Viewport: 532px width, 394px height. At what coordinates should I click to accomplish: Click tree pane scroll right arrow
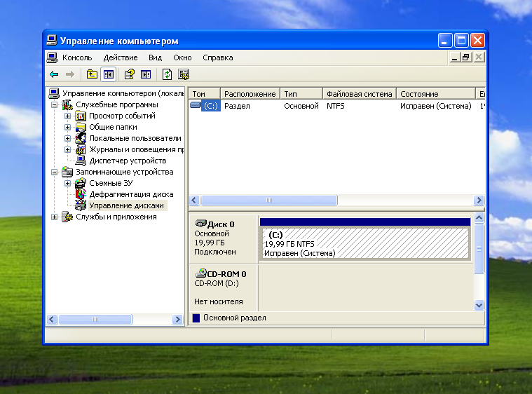point(177,320)
